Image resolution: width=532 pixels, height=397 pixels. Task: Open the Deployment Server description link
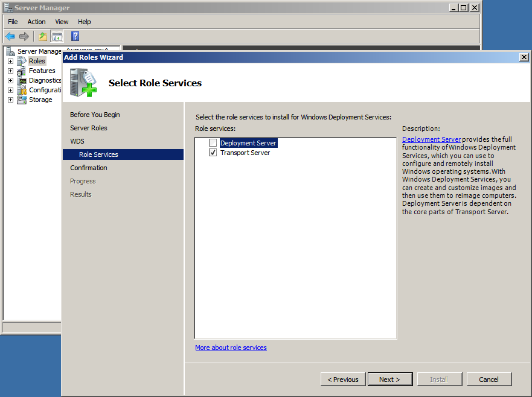[431, 139]
